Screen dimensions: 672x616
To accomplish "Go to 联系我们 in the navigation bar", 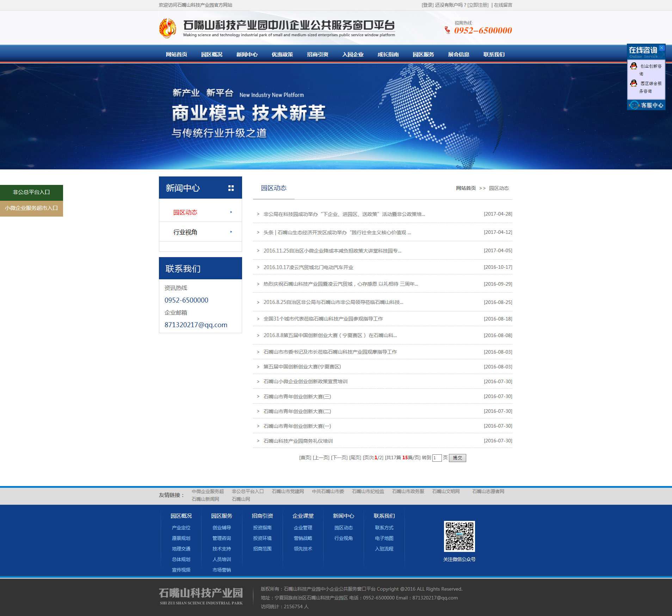I will tap(494, 55).
